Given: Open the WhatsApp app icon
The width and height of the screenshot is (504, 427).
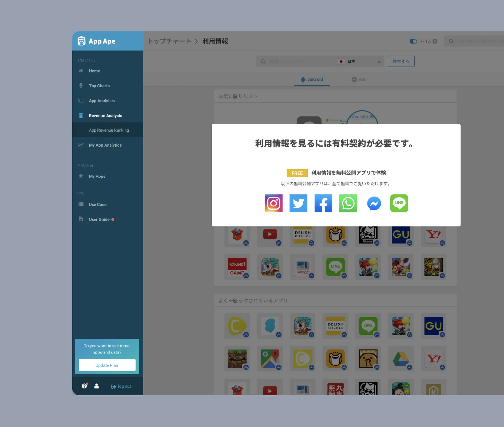Looking at the screenshot, I should click(x=348, y=203).
